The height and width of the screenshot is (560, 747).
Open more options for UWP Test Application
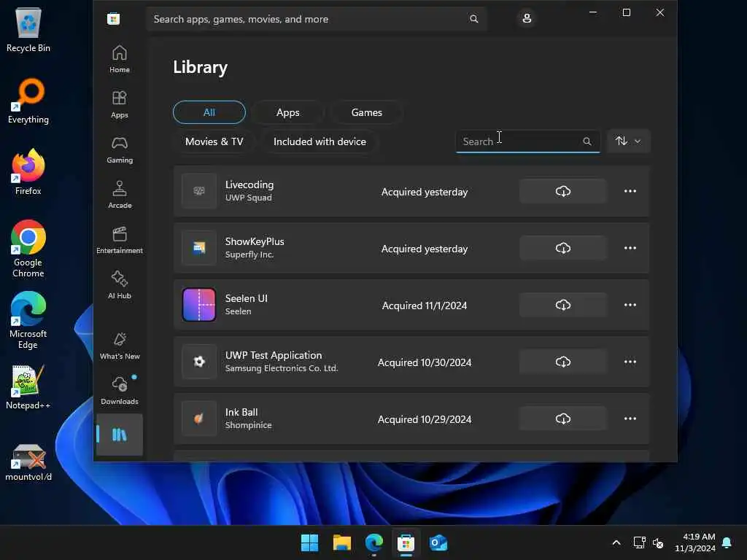click(630, 362)
